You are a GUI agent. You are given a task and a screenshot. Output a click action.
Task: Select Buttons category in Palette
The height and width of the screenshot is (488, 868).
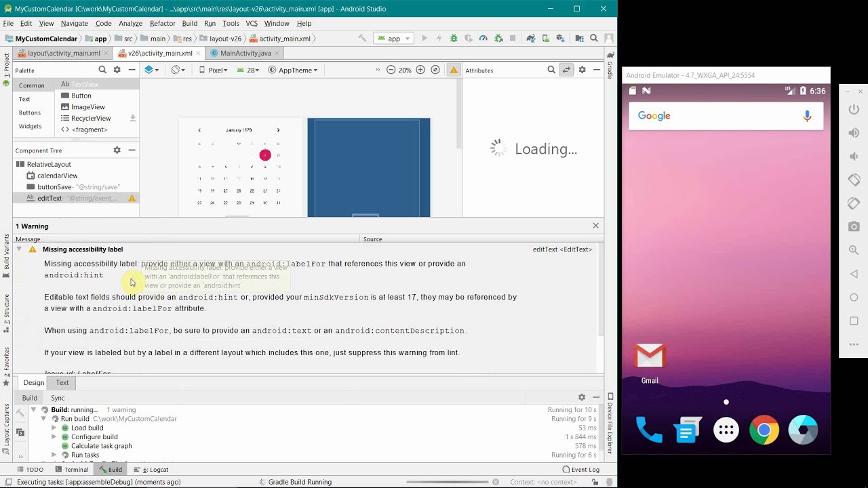click(x=30, y=113)
